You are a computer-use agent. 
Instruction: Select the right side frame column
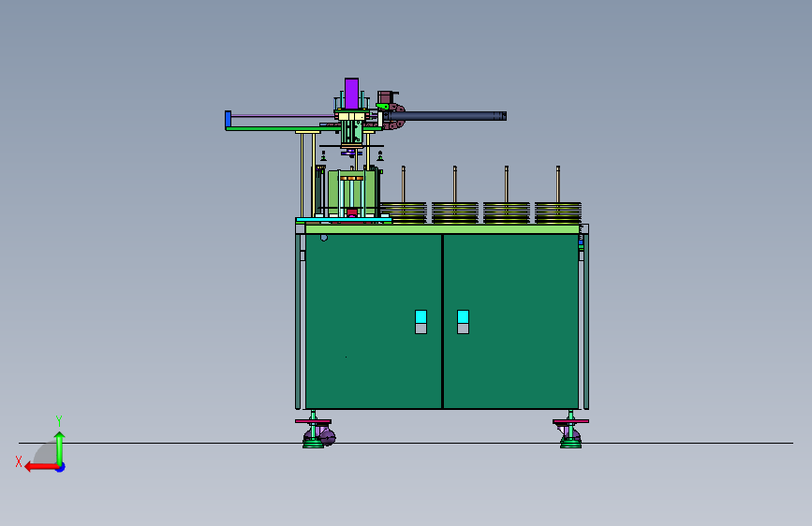586,321
